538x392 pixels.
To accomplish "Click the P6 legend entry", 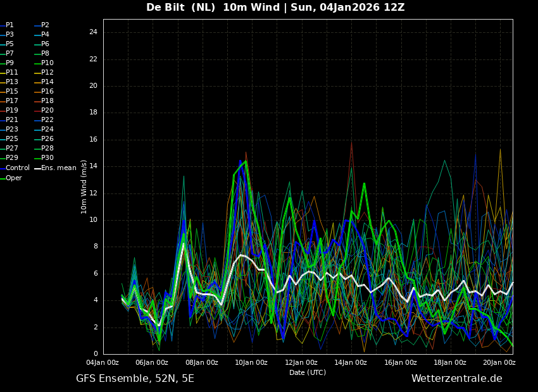I will coord(42,44).
